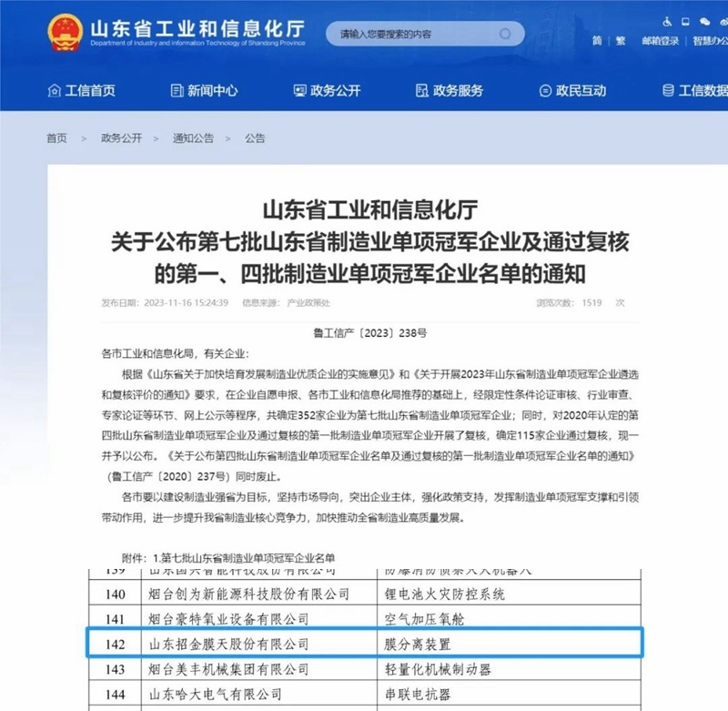Image resolution: width=728 pixels, height=711 pixels.
Task: Open the 新闻中心 menu item
Action: click(204, 90)
